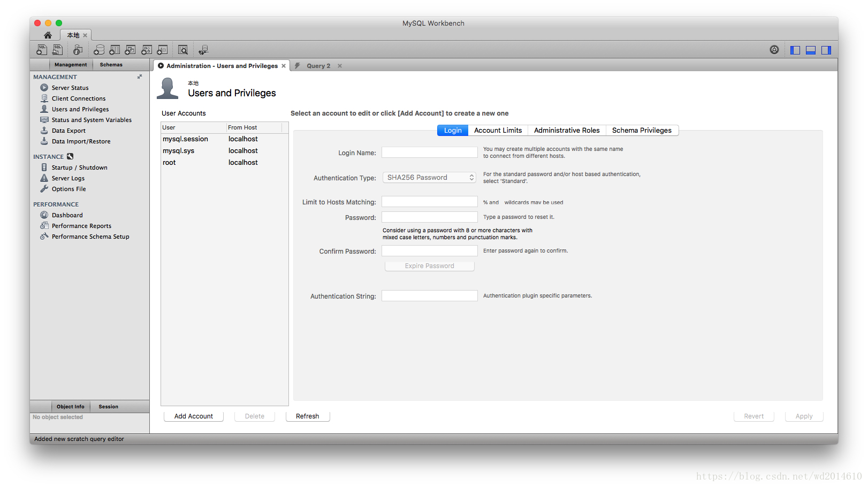Click the Add Account button
The width and height of the screenshot is (868, 487).
coord(193,416)
